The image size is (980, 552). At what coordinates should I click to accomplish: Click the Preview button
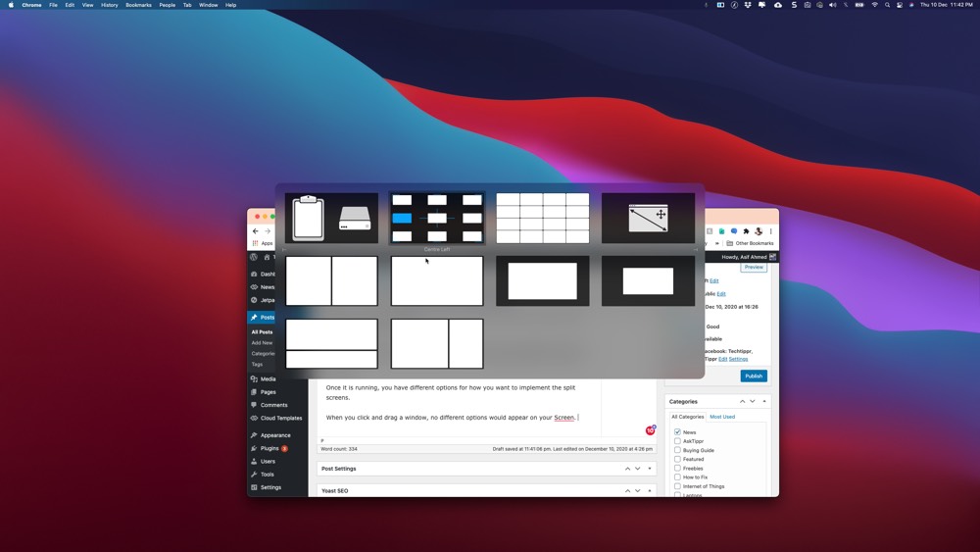754,267
